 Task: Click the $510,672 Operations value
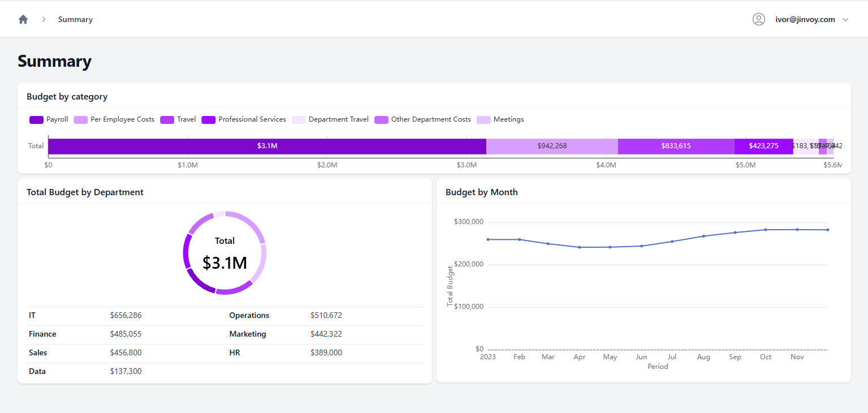[x=326, y=315]
